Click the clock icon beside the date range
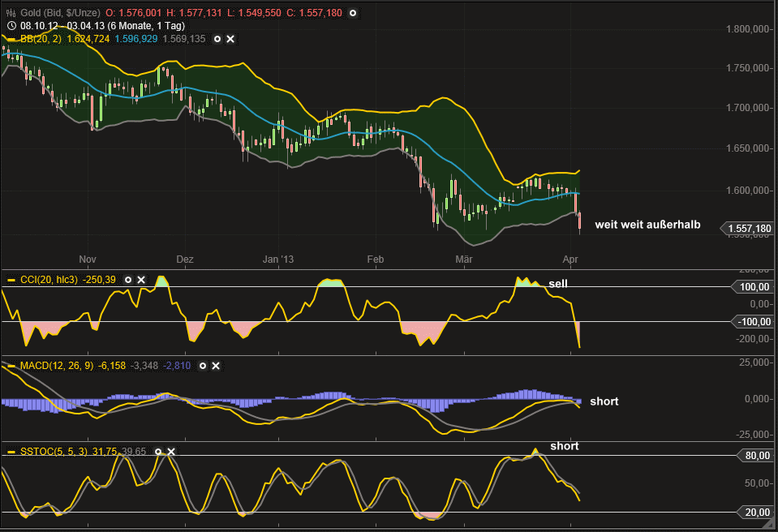 tap(11, 26)
